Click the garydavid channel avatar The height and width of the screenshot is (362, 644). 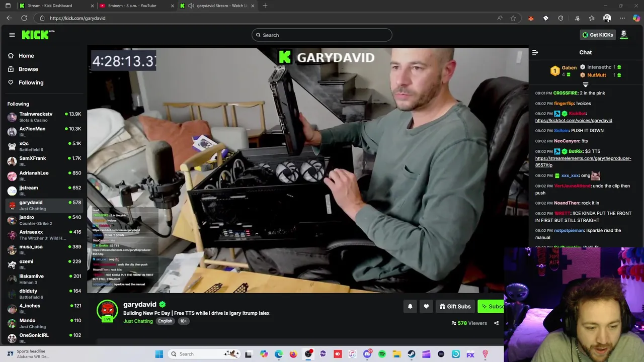107,311
